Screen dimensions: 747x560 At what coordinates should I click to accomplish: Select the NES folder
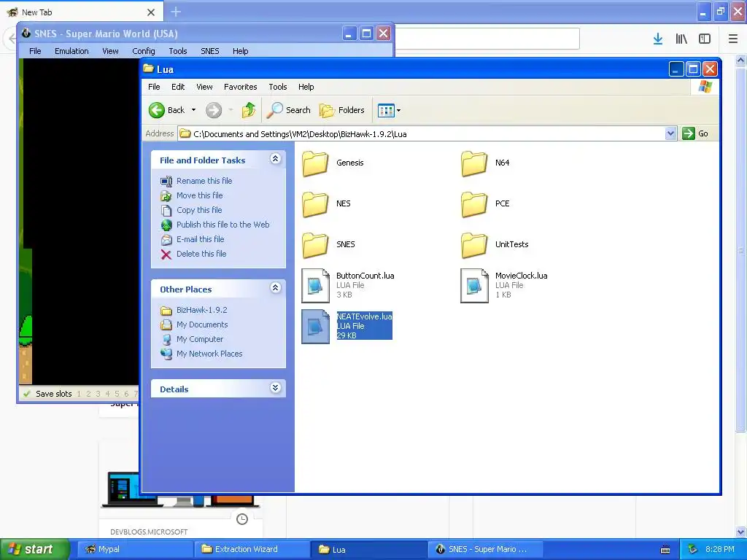327,204
